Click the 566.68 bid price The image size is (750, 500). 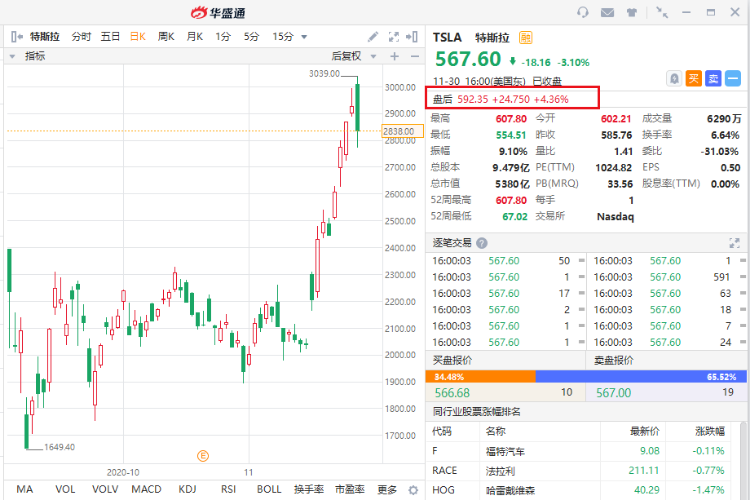pos(452,393)
